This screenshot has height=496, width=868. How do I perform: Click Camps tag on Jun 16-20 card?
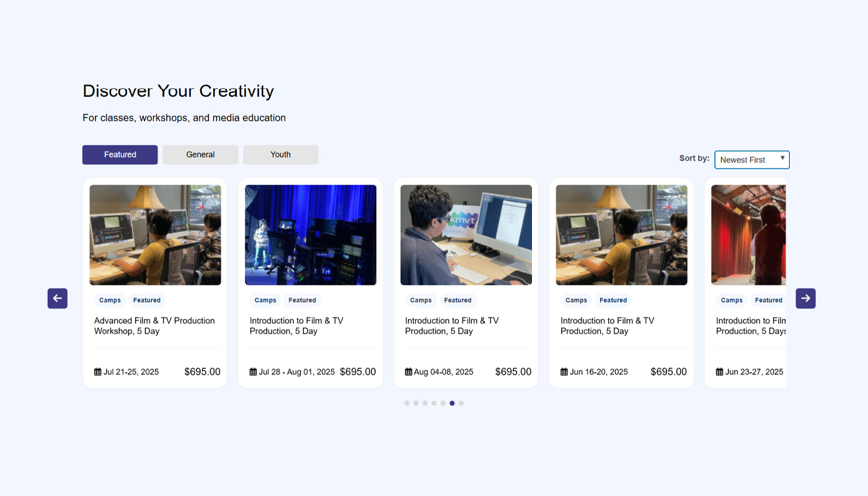[x=576, y=300]
